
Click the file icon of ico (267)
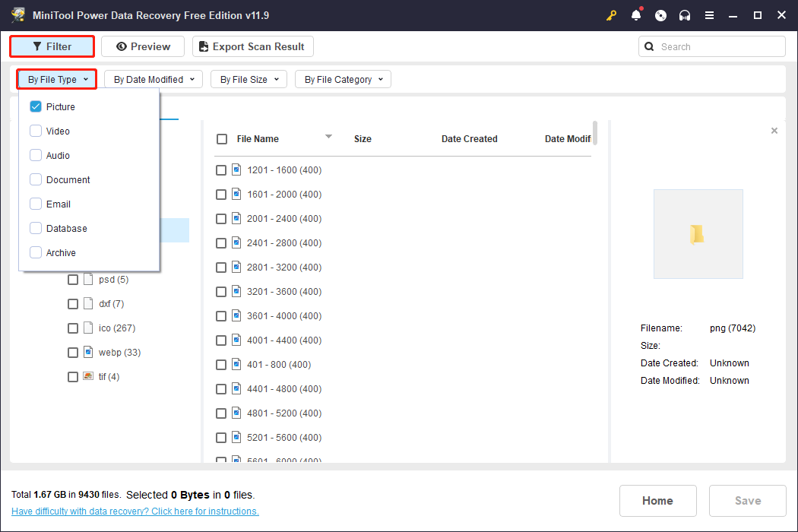88,328
